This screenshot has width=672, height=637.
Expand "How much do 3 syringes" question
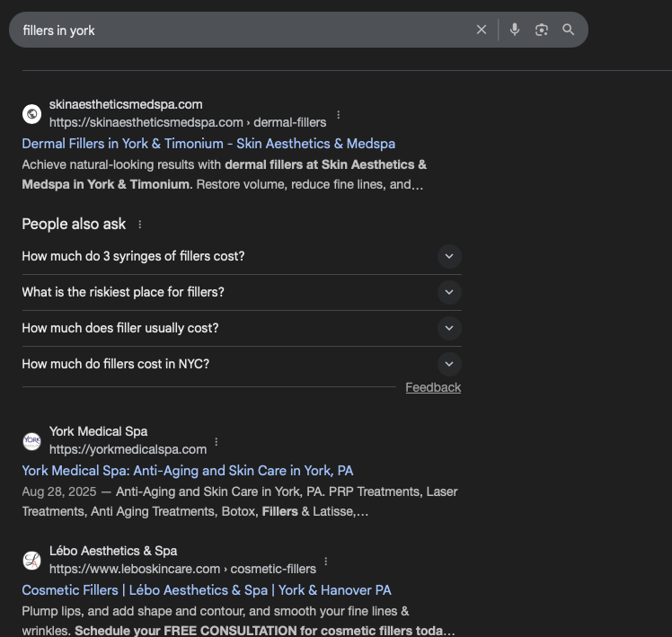448,256
